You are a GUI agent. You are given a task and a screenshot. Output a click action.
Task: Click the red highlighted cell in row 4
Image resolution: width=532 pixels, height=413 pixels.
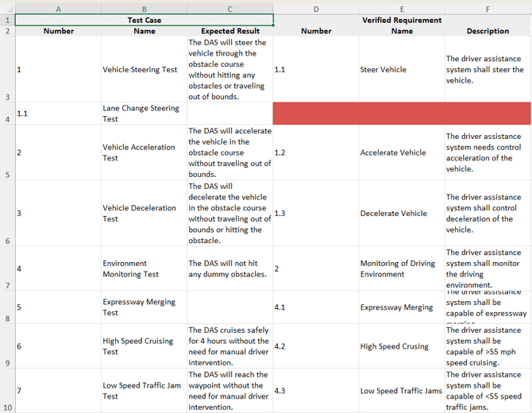tap(402, 114)
